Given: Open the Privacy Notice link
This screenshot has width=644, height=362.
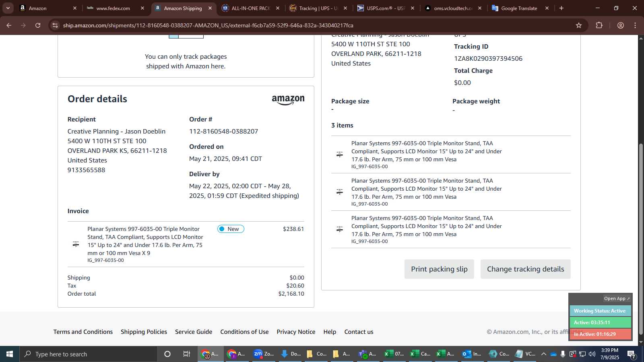Looking at the screenshot, I should click(296, 332).
